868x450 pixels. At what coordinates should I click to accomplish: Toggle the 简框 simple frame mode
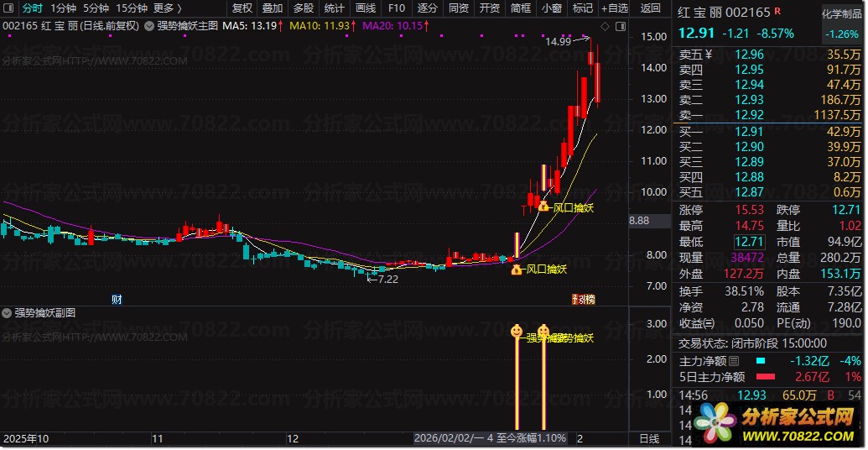tap(521, 8)
